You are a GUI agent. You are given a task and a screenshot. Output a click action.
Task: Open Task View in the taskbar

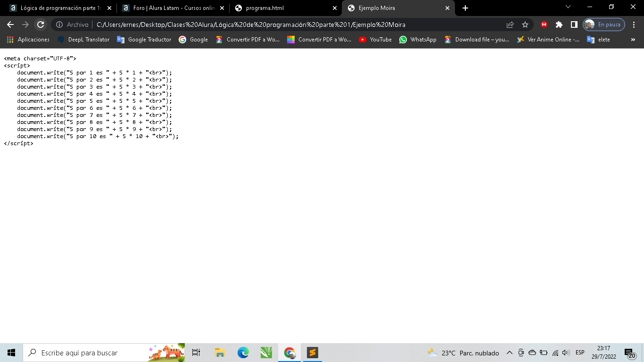196,353
